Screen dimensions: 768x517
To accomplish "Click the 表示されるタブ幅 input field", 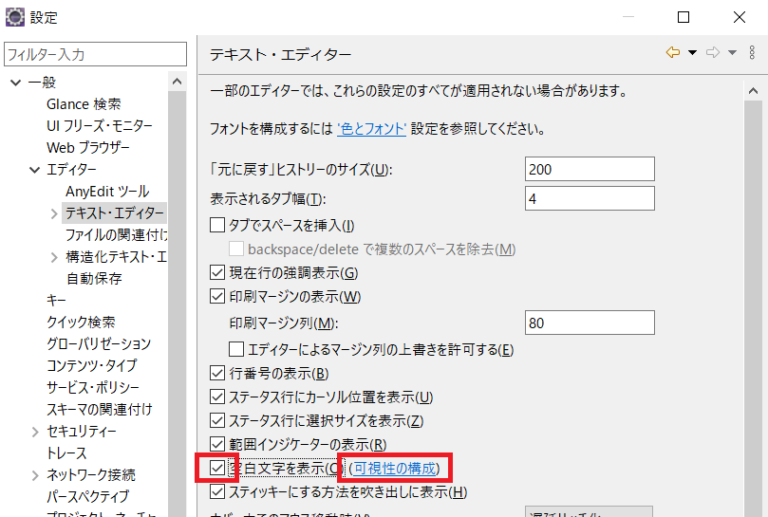I will pos(589,198).
